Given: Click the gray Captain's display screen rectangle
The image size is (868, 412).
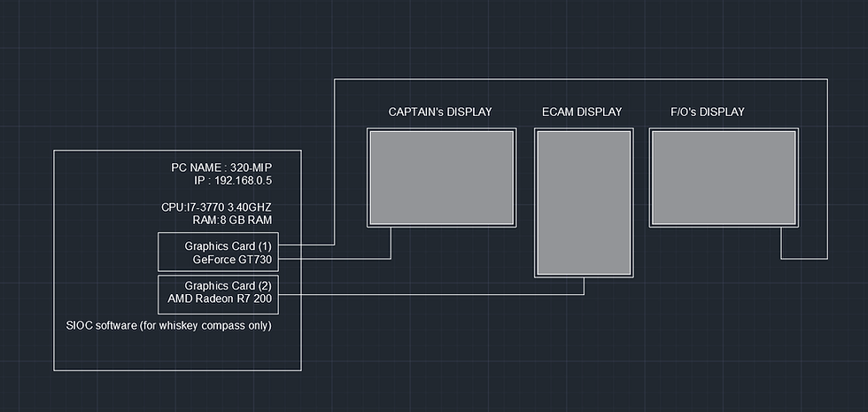Looking at the screenshot, I should click(x=442, y=178).
